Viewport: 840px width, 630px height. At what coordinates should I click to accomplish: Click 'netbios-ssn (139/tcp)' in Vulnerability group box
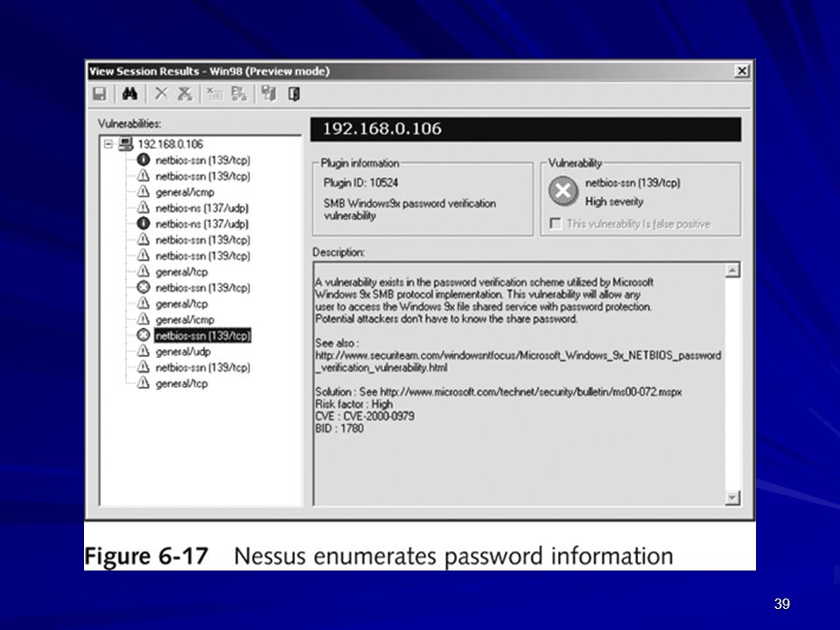pos(633,183)
